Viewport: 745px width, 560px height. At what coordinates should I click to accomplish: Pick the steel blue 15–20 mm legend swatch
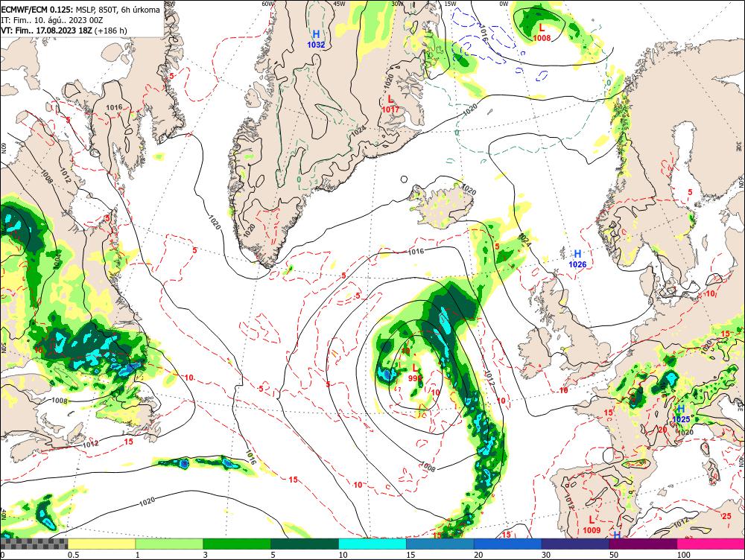point(440,544)
